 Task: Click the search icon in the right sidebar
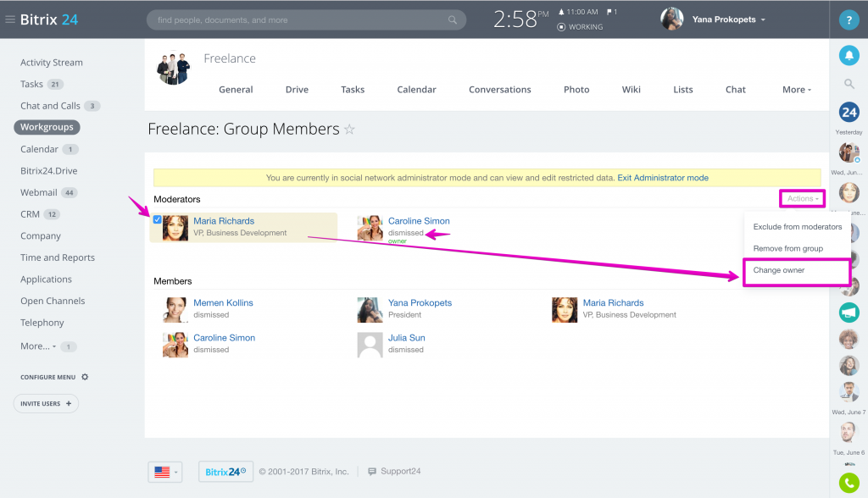849,84
